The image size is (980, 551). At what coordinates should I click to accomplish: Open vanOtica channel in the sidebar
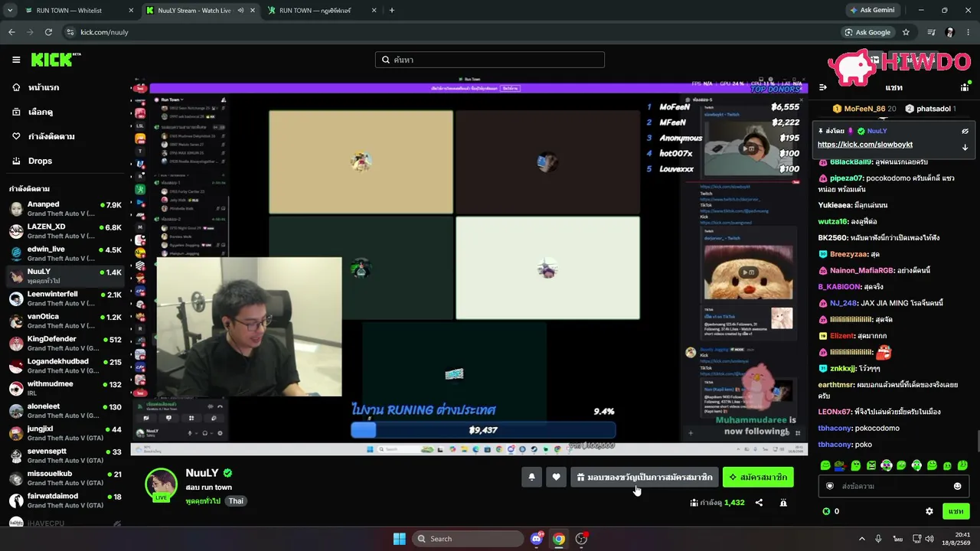[x=65, y=321]
